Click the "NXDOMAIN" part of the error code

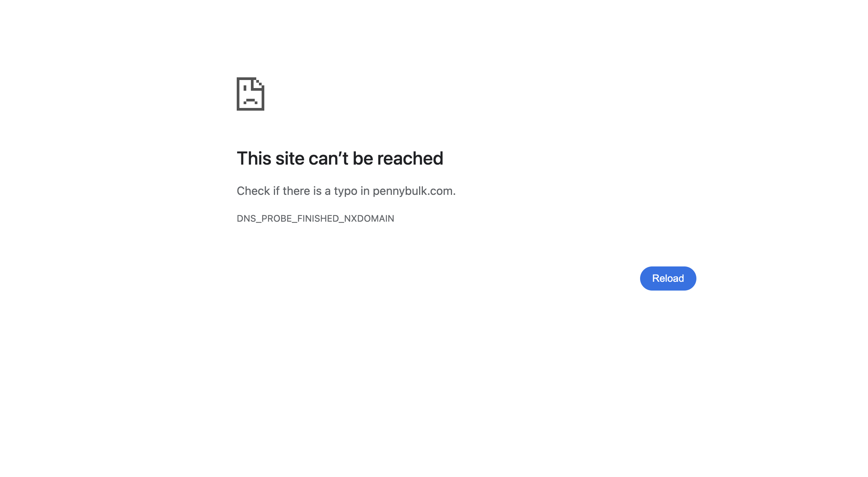[369, 219]
